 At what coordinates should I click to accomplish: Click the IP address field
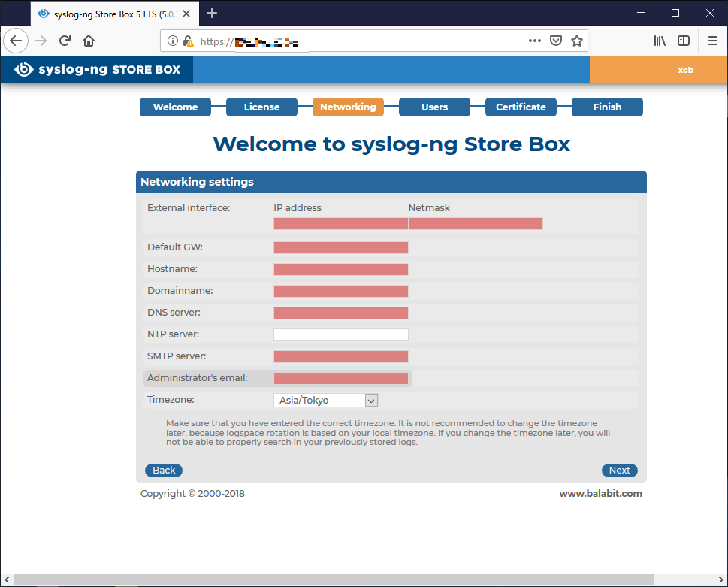pyautogui.click(x=341, y=223)
